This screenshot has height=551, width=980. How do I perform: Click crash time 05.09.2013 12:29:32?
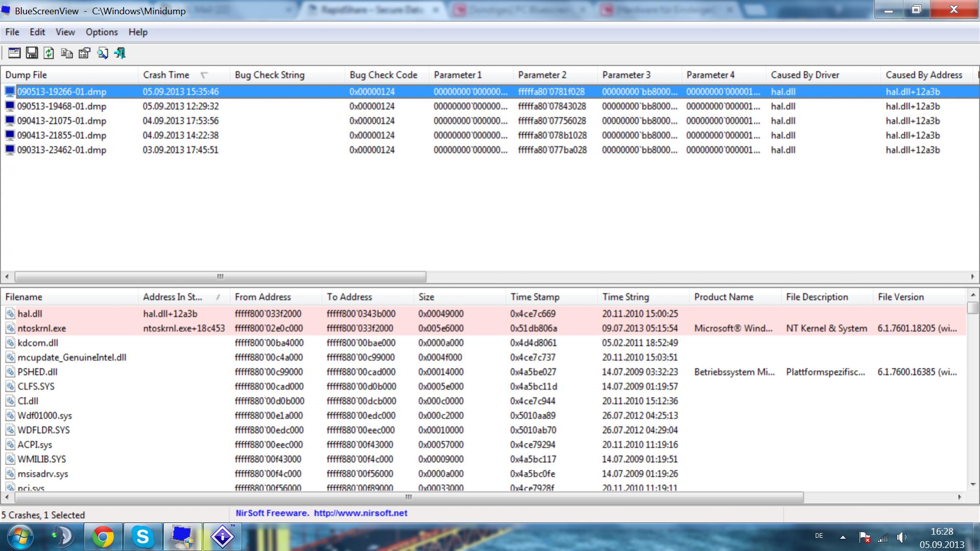(x=181, y=106)
